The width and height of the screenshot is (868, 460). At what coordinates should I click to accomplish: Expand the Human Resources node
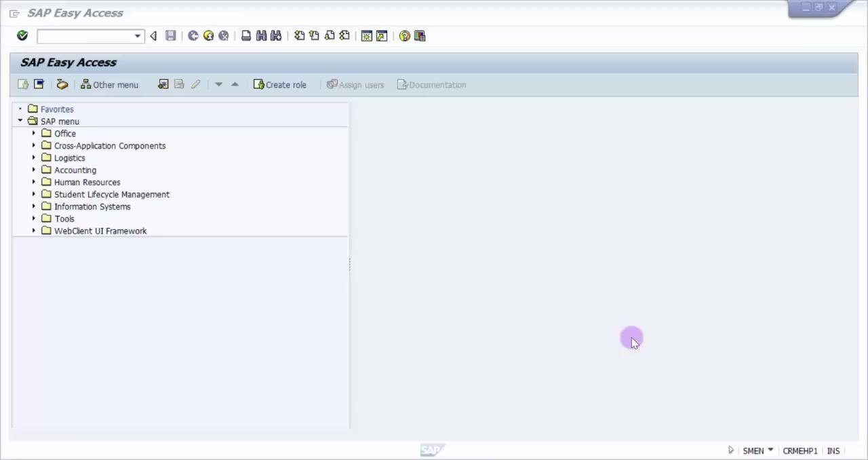[x=33, y=182]
